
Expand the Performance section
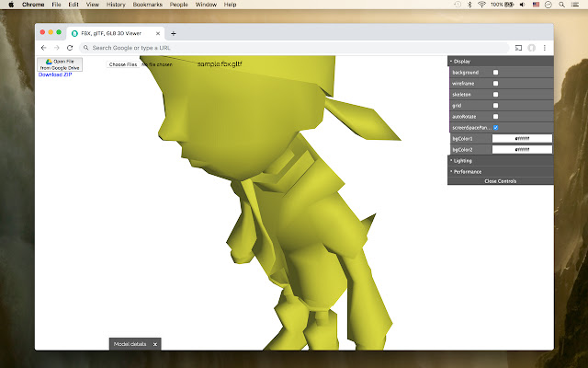[x=501, y=172]
